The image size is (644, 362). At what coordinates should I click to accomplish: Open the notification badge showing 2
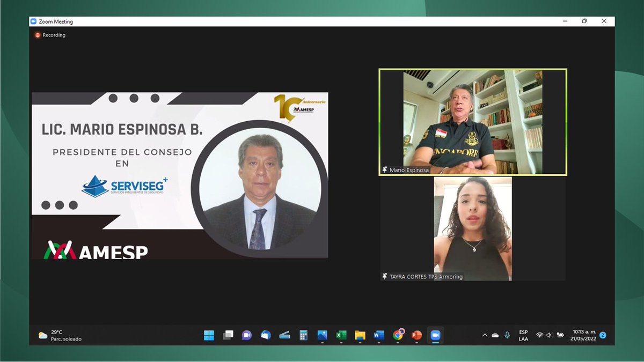tap(603, 335)
